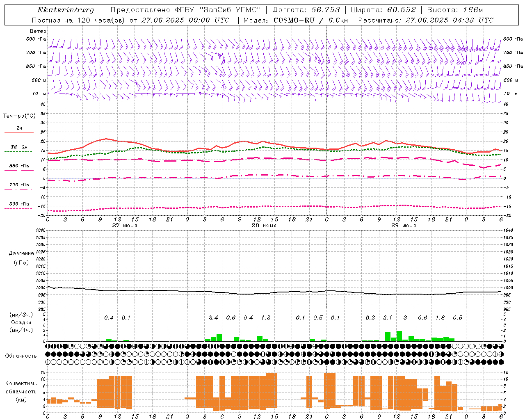525x420 pixels.
Task: Click the Ekaterinburg station title
Action: pos(66,10)
